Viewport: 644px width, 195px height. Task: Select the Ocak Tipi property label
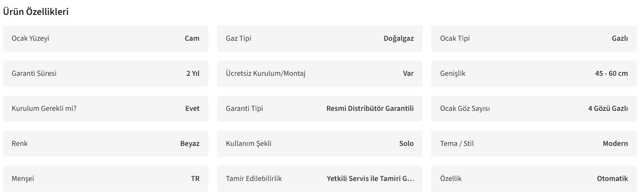tap(454, 38)
